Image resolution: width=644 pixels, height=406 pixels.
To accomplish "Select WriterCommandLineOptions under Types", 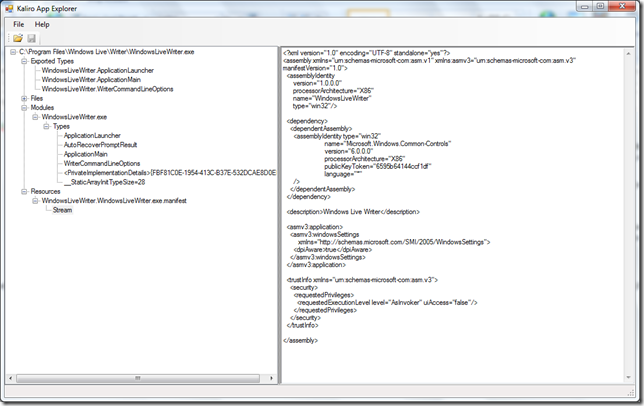I will 102,163.
